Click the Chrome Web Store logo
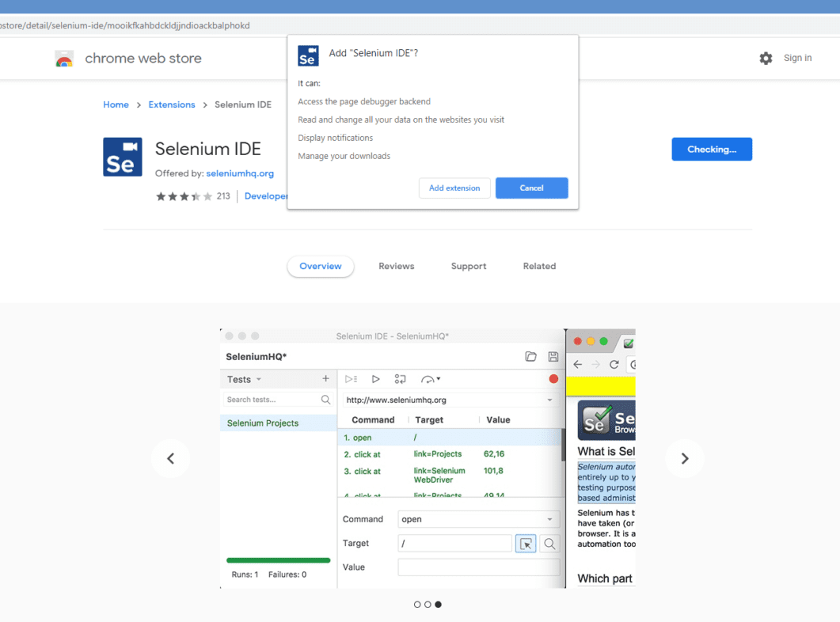The width and height of the screenshot is (840, 622). click(x=64, y=59)
